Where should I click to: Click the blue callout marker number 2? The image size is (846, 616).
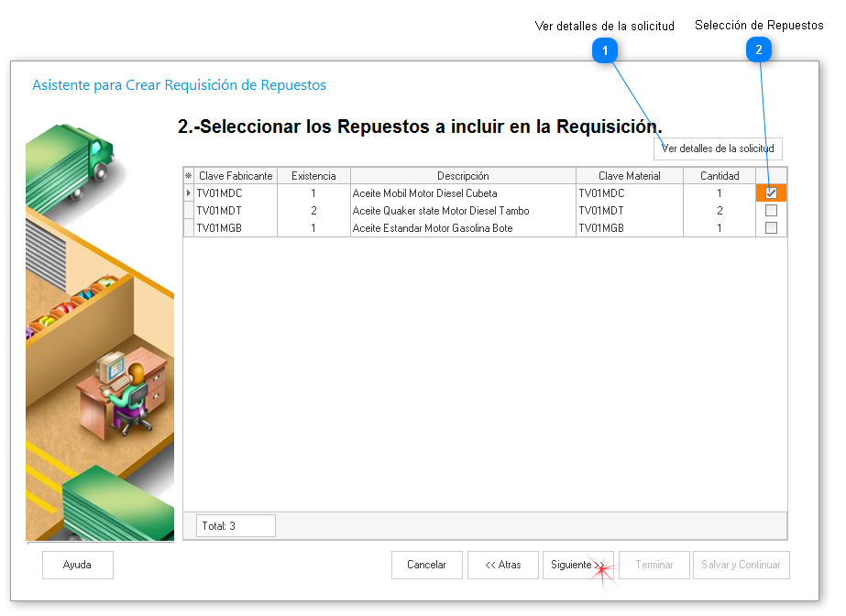(758, 51)
